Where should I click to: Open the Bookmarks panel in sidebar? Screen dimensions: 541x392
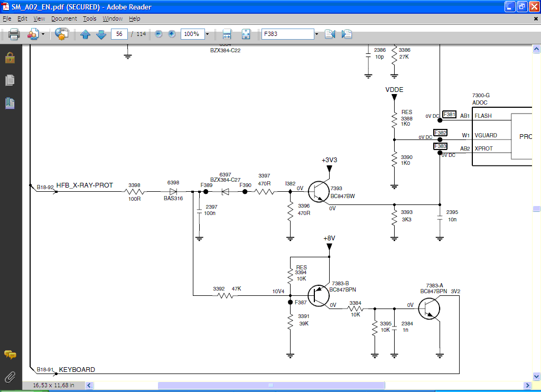point(10,103)
